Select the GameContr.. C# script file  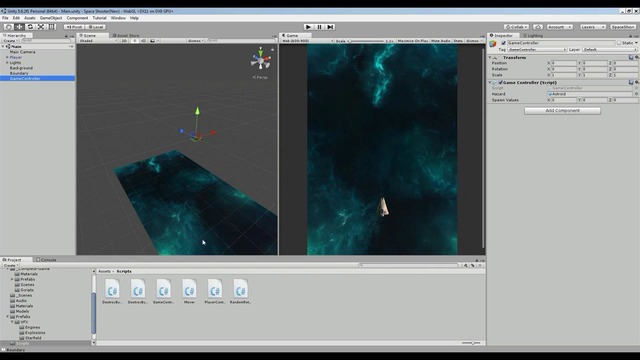coord(164,291)
